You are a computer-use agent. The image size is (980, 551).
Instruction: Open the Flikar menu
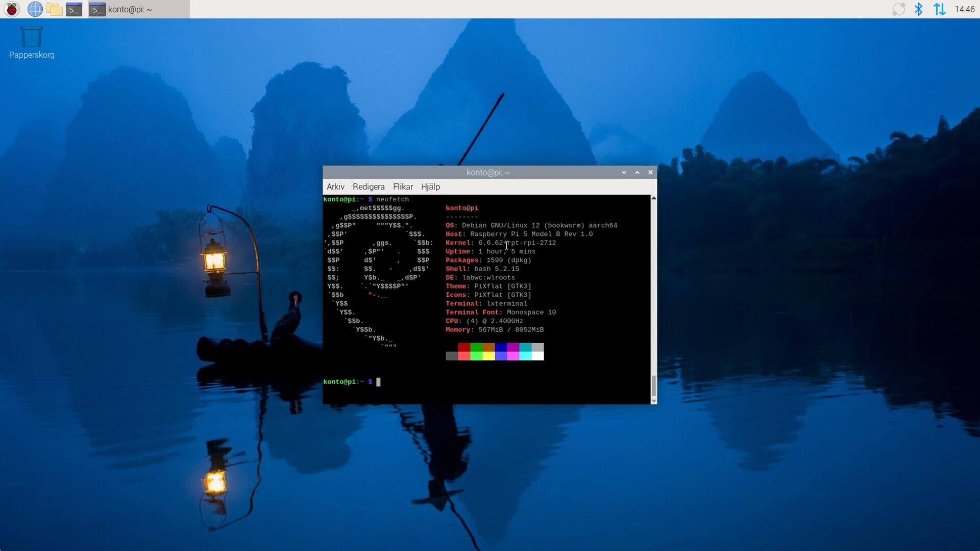pyautogui.click(x=403, y=186)
